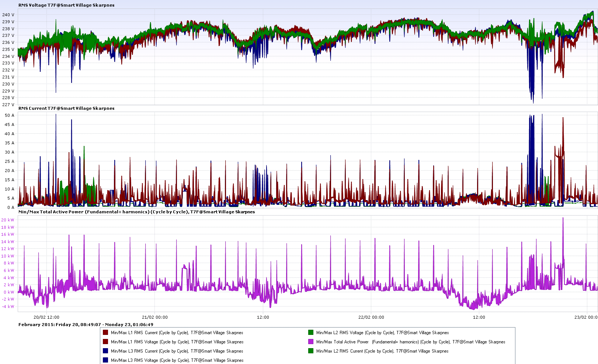Image resolution: width=598 pixels, height=364 pixels.
Task: Click the L3 RMS Current navy swatch
Action: pos(105,351)
